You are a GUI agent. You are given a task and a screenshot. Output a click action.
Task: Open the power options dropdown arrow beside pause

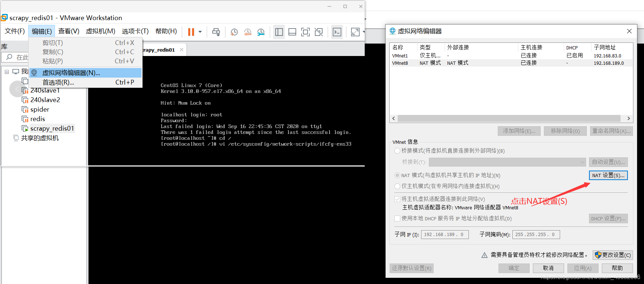[x=200, y=32]
